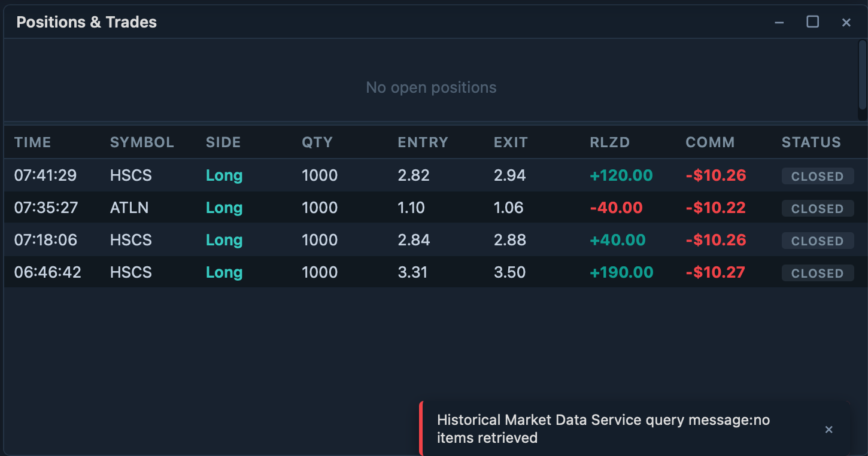The height and width of the screenshot is (456, 868).
Task: Dismiss the Historical Market Data notification
Action: [828, 429]
